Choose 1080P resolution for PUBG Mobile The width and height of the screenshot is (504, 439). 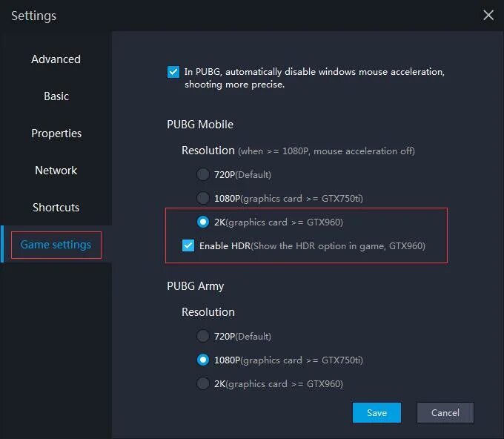(202, 198)
